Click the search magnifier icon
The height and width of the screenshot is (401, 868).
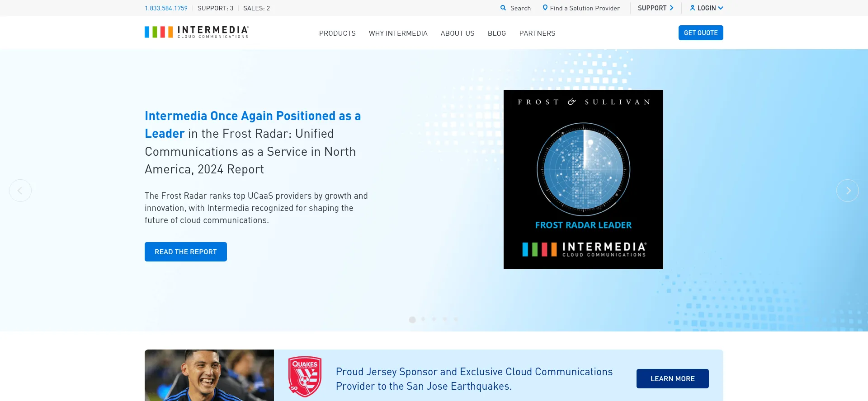(x=503, y=8)
